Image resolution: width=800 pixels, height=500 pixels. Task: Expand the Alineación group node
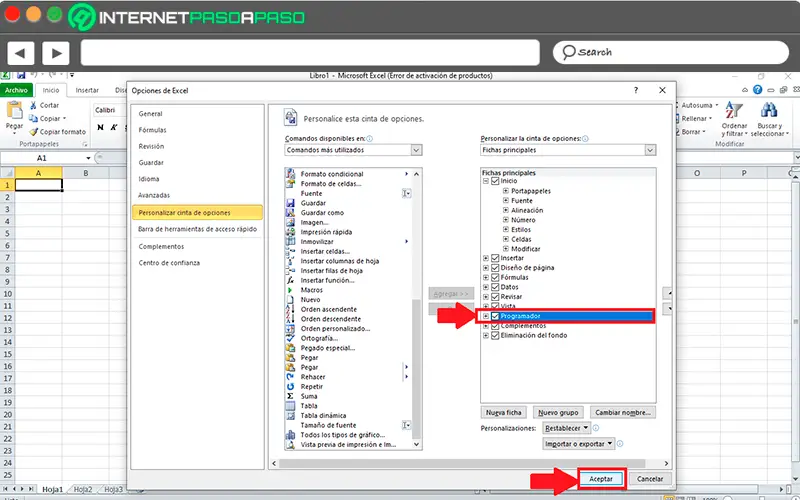point(506,210)
